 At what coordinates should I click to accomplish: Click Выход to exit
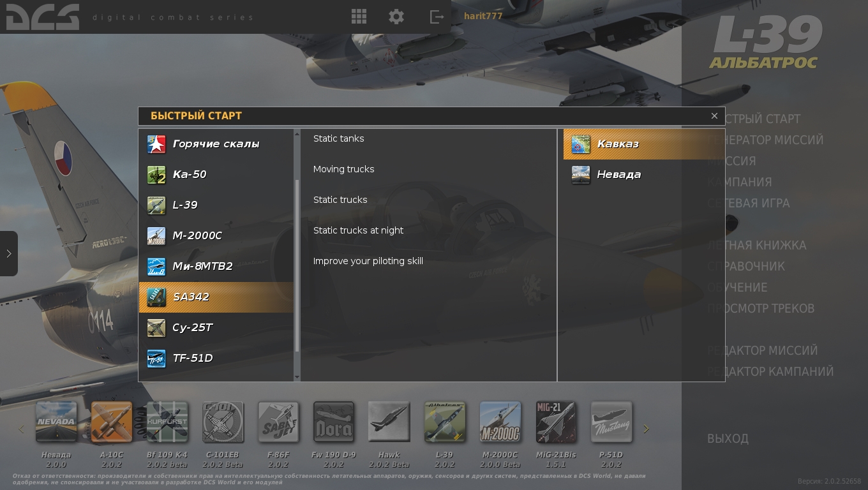(728, 438)
